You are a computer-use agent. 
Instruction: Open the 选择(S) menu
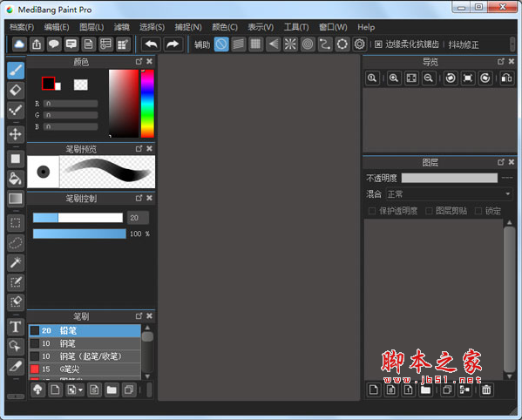pyautogui.click(x=152, y=27)
